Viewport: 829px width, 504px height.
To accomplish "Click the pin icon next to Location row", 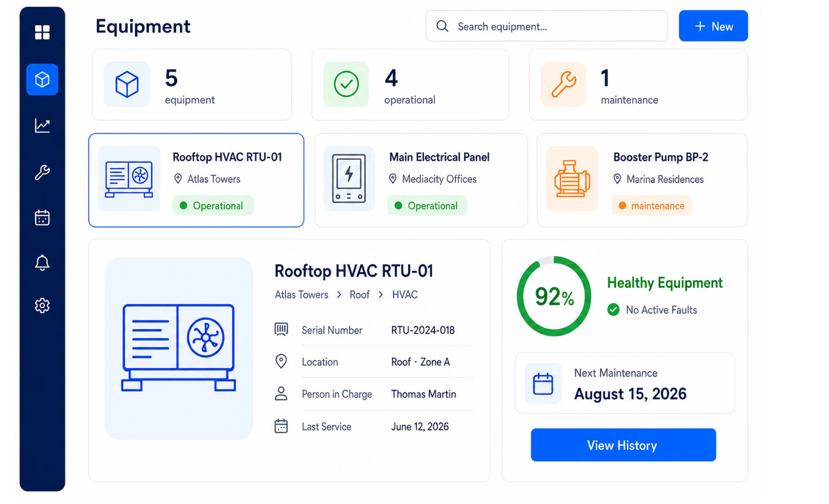I will tap(281, 362).
